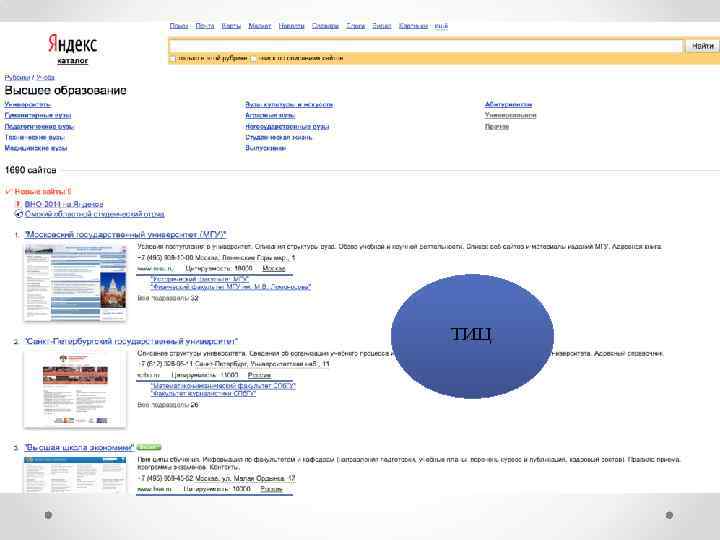Open the Технические вузы category
The height and width of the screenshot is (540, 720).
[x=34, y=137]
